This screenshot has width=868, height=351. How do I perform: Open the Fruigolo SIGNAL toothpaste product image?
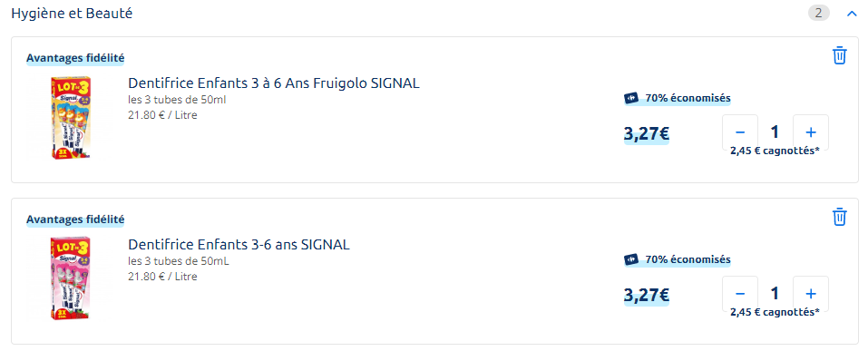click(71, 118)
